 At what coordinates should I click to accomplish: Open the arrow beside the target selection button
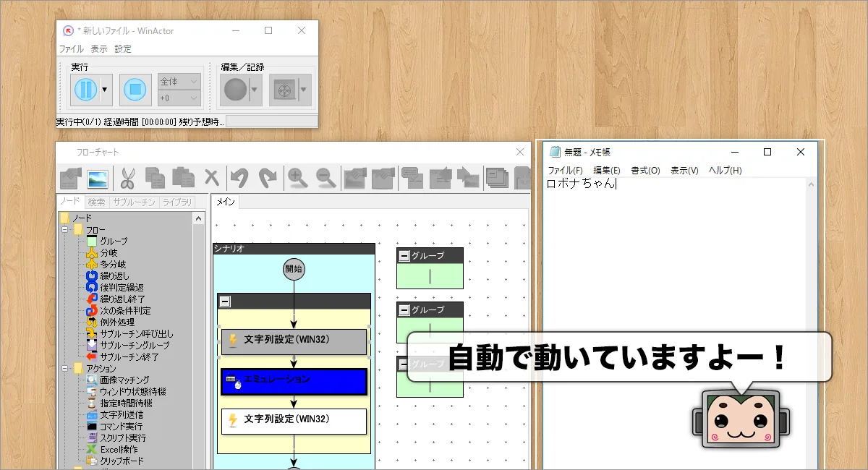pyautogui.click(x=305, y=90)
